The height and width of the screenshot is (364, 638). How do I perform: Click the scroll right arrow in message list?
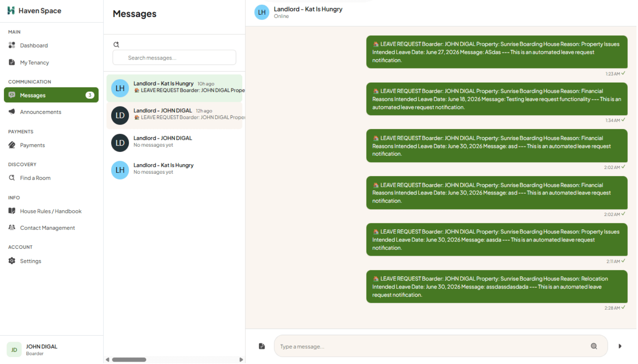pyautogui.click(x=241, y=360)
